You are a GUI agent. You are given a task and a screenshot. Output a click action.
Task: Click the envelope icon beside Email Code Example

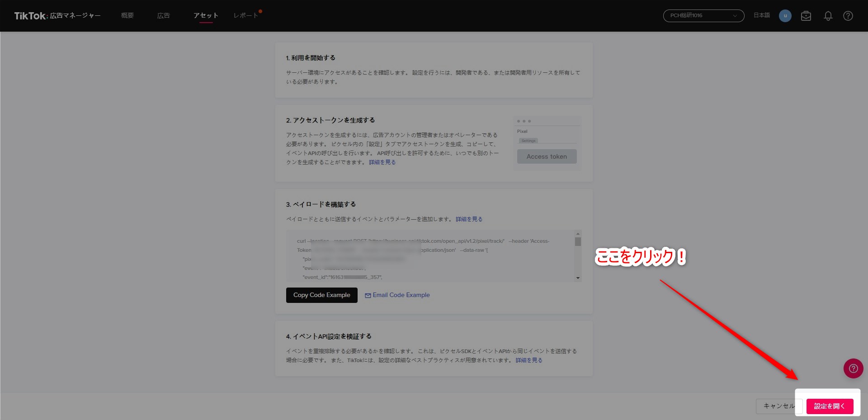click(368, 295)
